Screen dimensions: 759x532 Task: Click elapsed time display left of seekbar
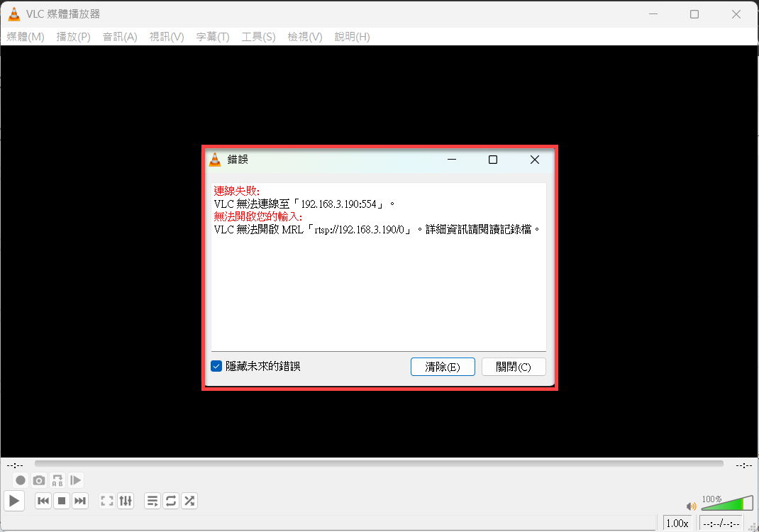15,465
